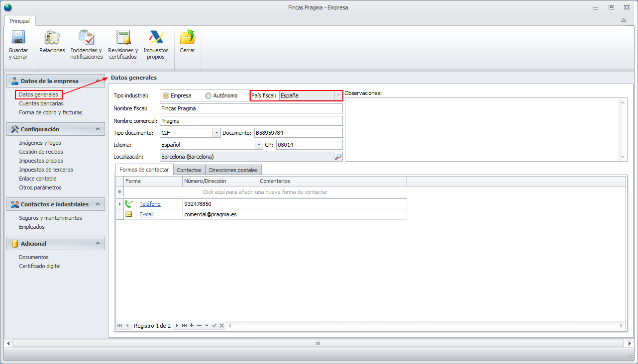
Task: Click the Cerrar folder icon
Action: 188,37
